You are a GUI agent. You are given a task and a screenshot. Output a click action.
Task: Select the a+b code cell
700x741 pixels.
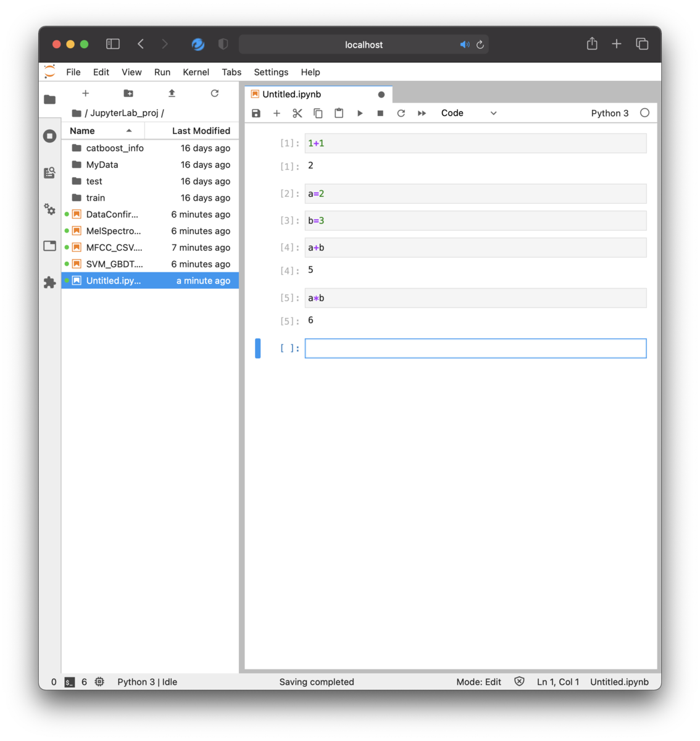point(475,248)
